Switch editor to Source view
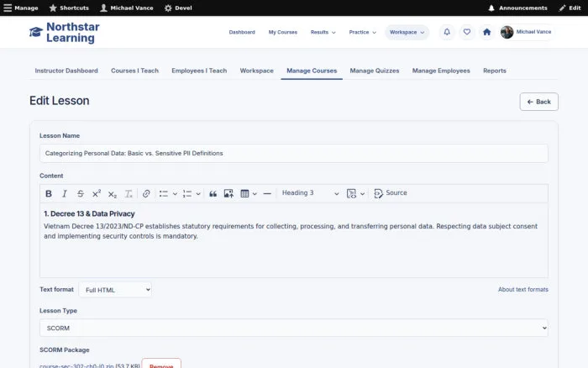This screenshot has height=368, width=588. tap(391, 193)
